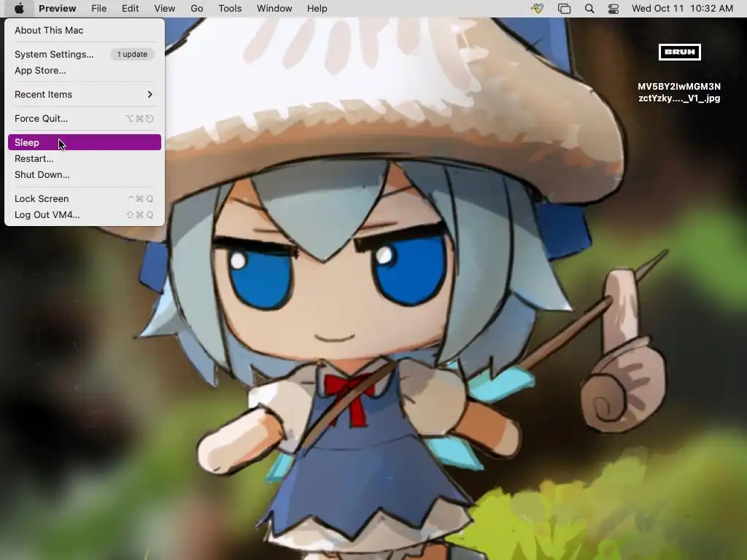Click the date and time in menu bar

(682, 9)
